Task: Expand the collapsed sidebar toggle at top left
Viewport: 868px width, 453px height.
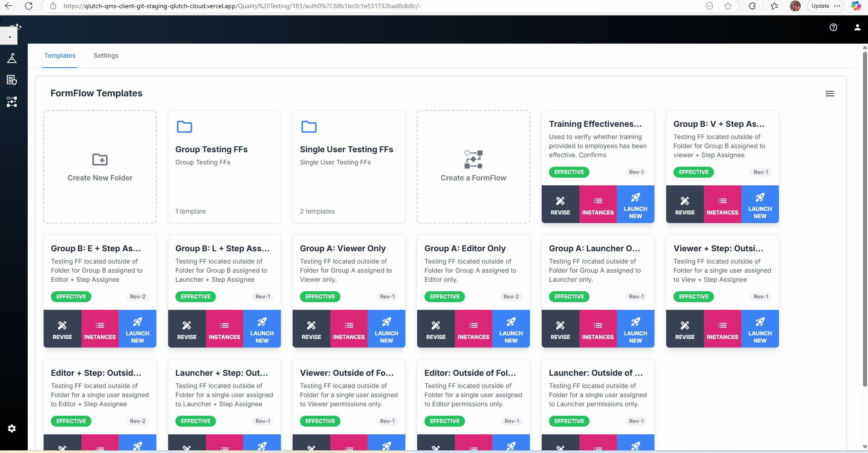Action: pos(9,36)
